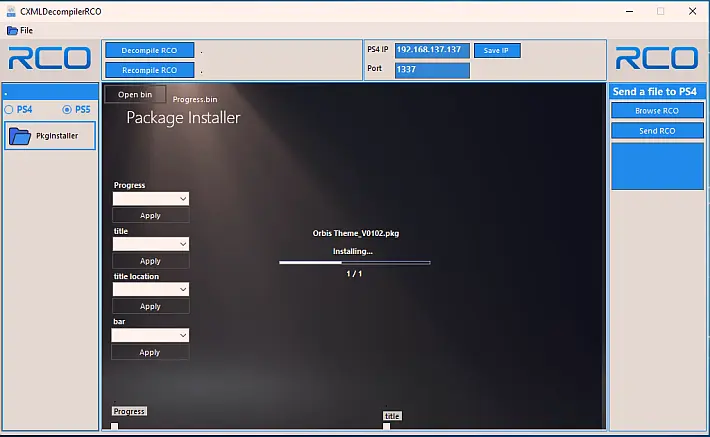Click the Orbis Theme_V0102.pkg text
The image size is (710, 437).
(x=356, y=233)
